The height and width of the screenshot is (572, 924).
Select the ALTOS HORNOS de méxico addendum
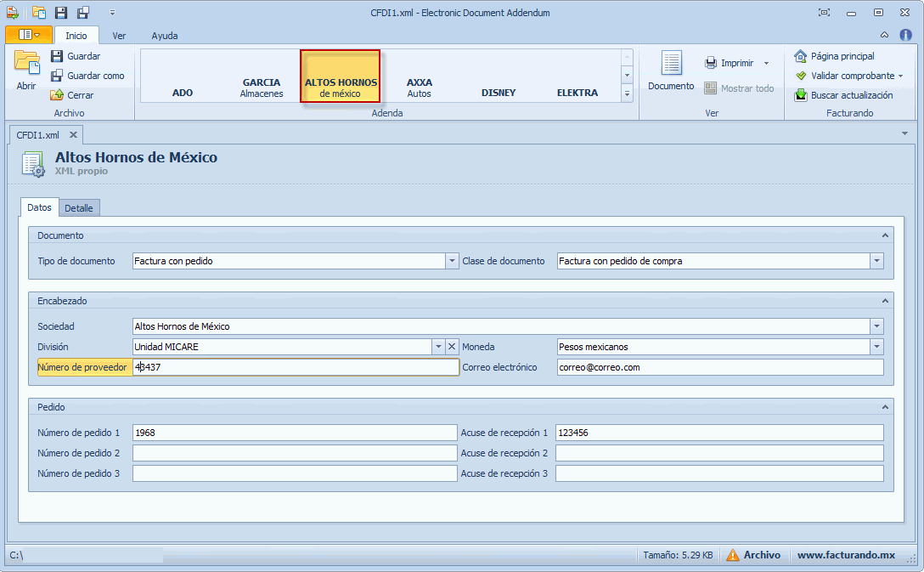coord(340,76)
